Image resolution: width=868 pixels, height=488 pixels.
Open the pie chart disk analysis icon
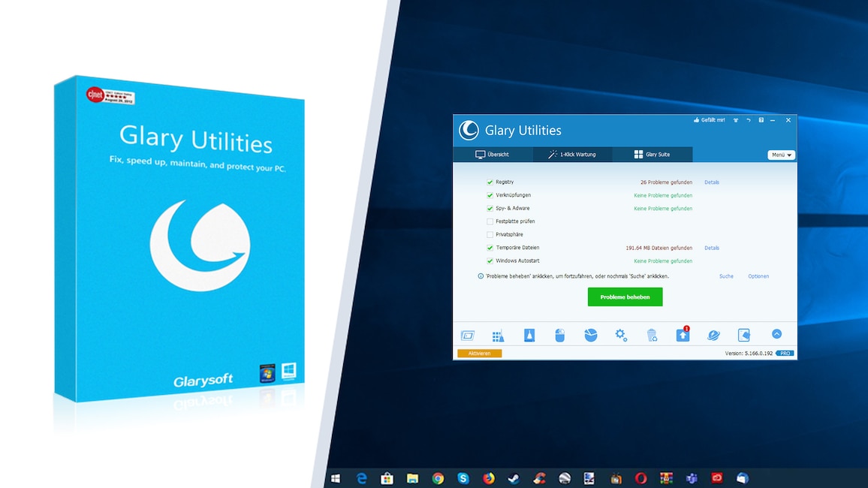coord(591,336)
